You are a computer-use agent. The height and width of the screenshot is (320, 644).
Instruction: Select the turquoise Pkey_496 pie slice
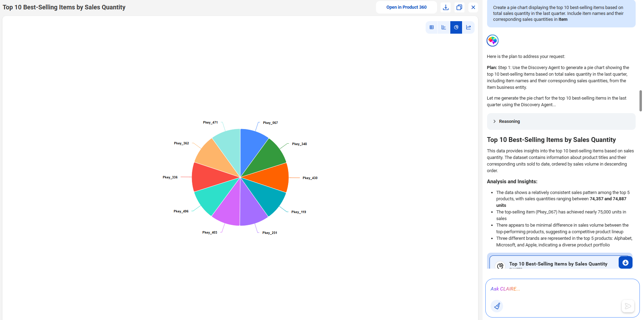(x=212, y=196)
